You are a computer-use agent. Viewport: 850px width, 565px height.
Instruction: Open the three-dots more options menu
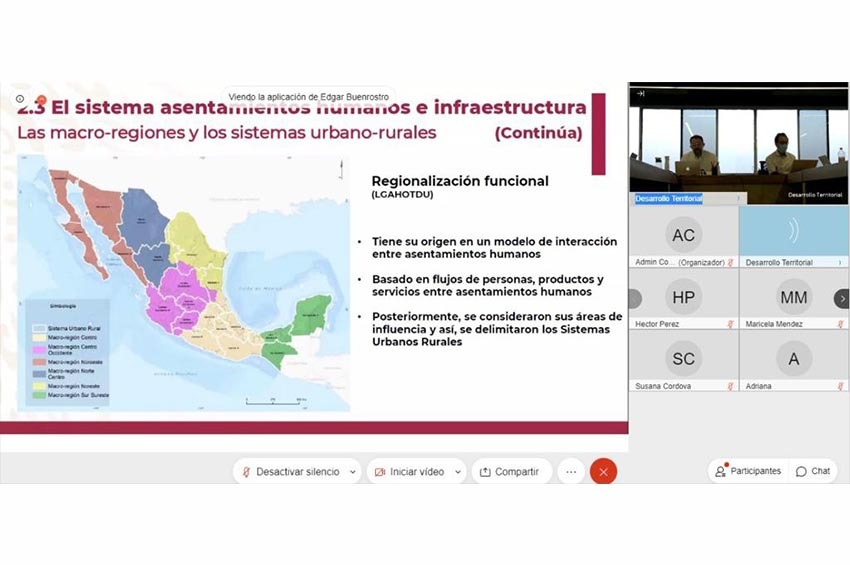tap(571, 472)
